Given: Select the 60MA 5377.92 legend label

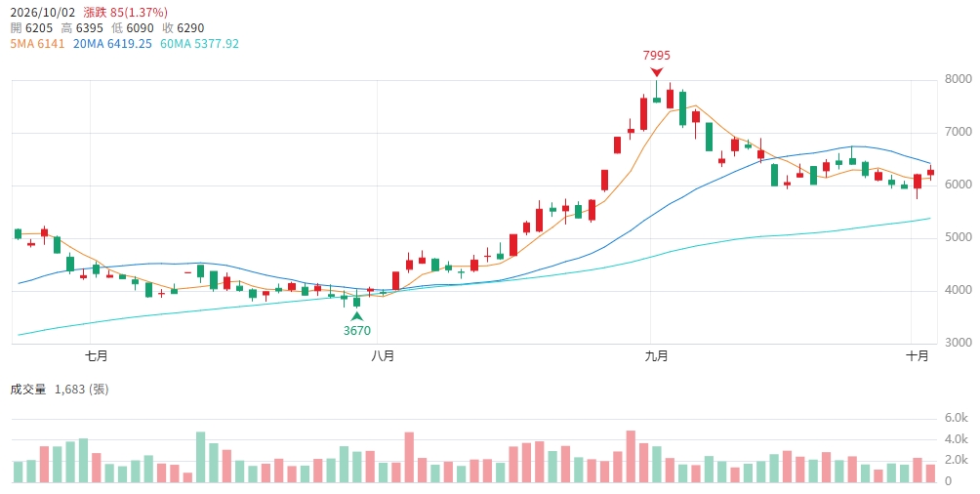Looking at the screenshot, I should pyautogui.click(x=199, y=44).
